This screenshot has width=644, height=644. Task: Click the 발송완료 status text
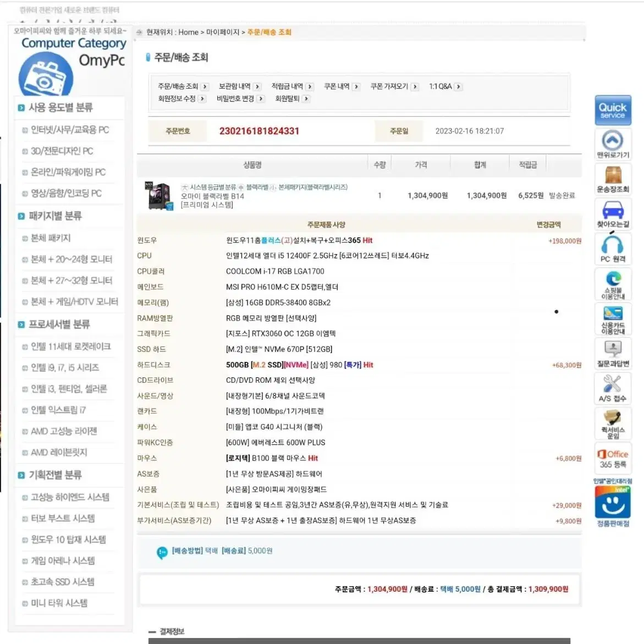tap(562, 195)
